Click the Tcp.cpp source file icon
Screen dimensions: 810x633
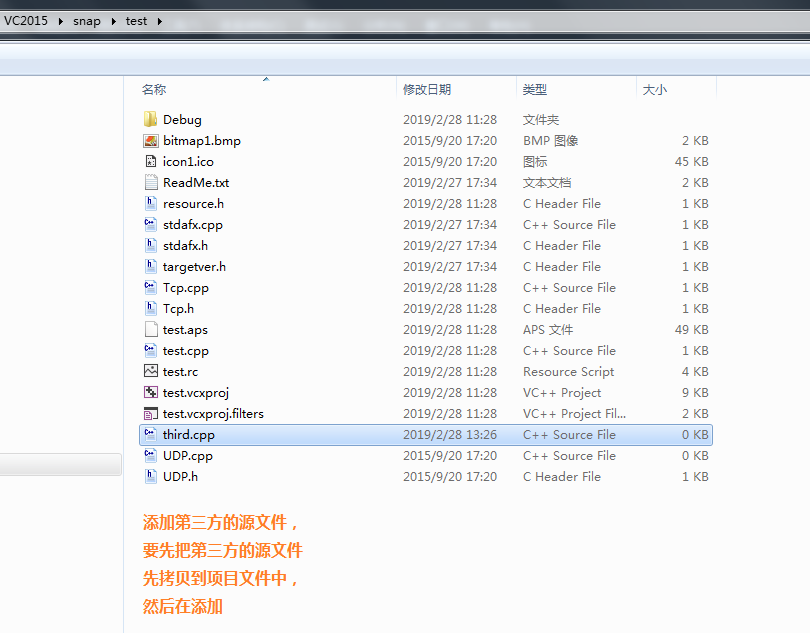[150, 287]
